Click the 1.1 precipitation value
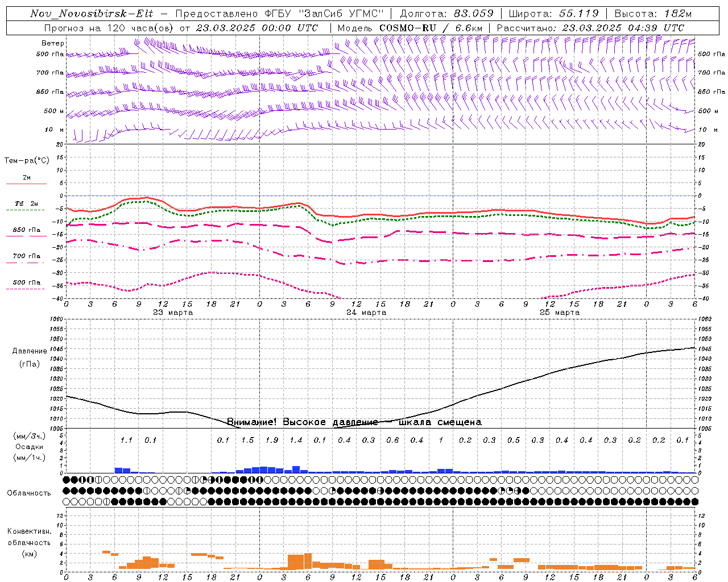728x582 pixels. [126, 440]
